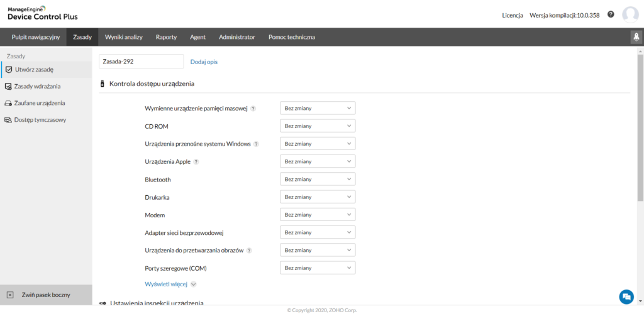Click the Dodaj opis link

pyautogui.click(x=204, y=62)
